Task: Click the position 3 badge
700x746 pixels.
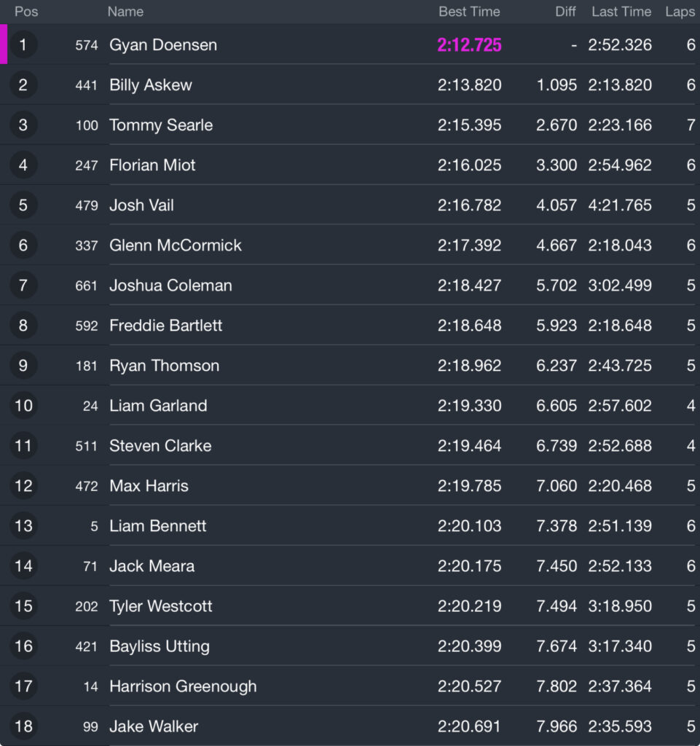Action: (23, 125)
